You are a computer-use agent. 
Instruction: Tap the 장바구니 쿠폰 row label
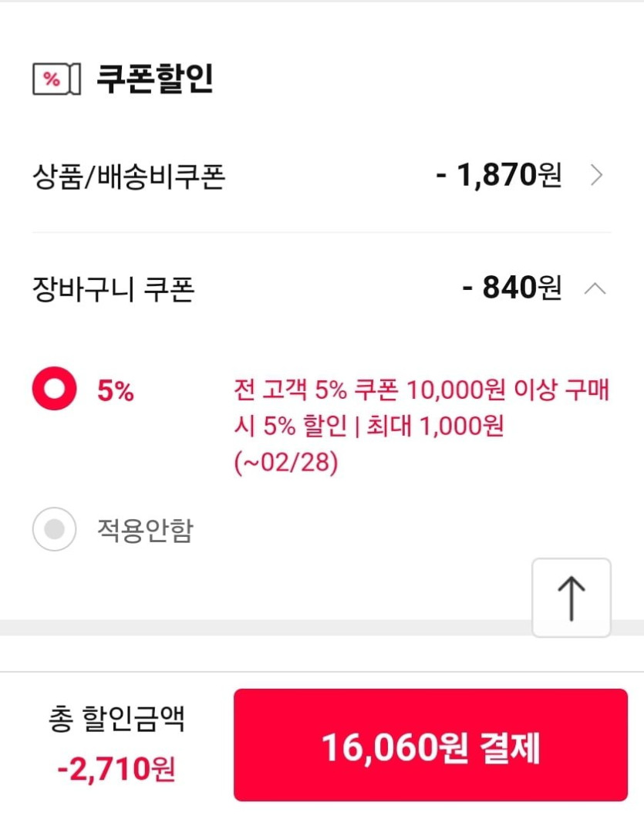click(113, 290)
